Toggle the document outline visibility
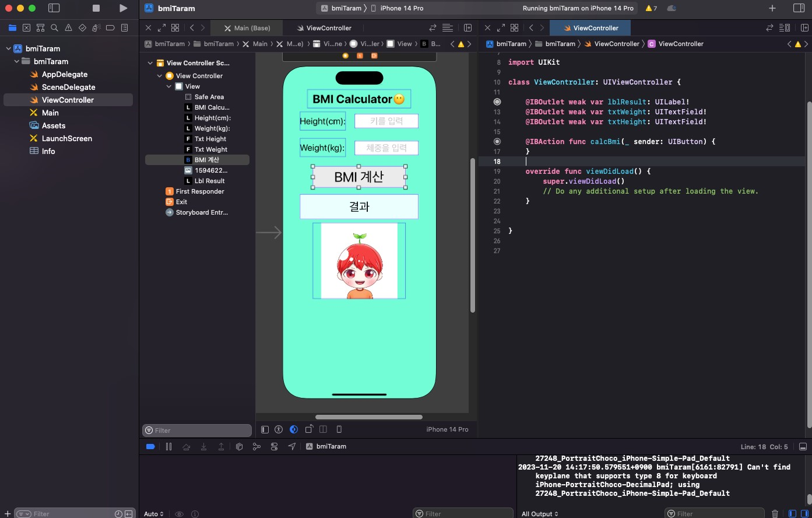The image size is (812, 518). click(265, 429)
